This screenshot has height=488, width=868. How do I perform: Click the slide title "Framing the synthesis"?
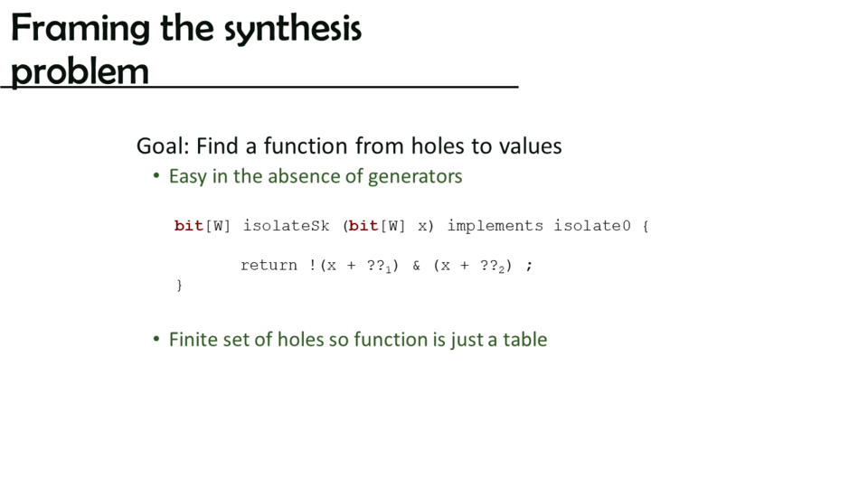pyautogui.click(x=185, y=29)
